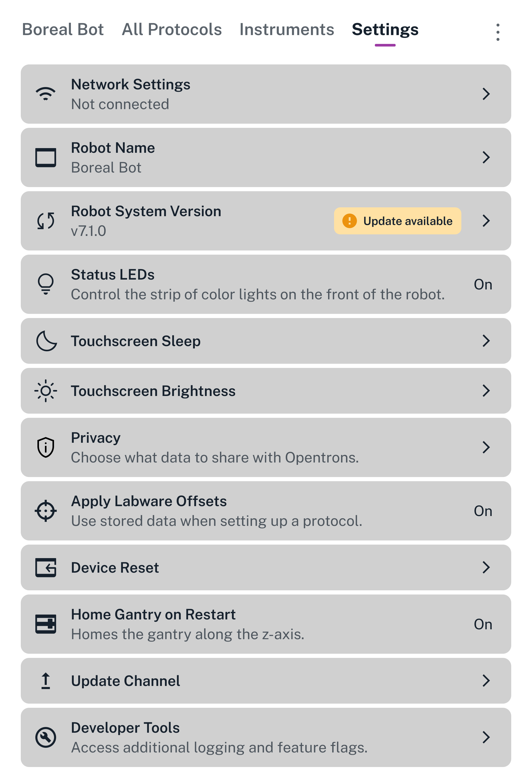Expand the Touchscreen Sleep settings
The height and width of the screenshot is (780, 532).
(486, 341)
